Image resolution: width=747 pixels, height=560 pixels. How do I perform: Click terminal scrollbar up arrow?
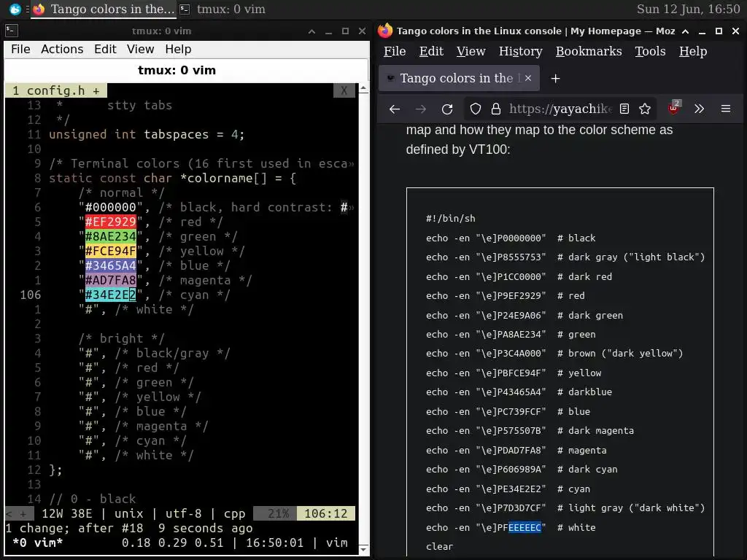[x=363, y=88]
